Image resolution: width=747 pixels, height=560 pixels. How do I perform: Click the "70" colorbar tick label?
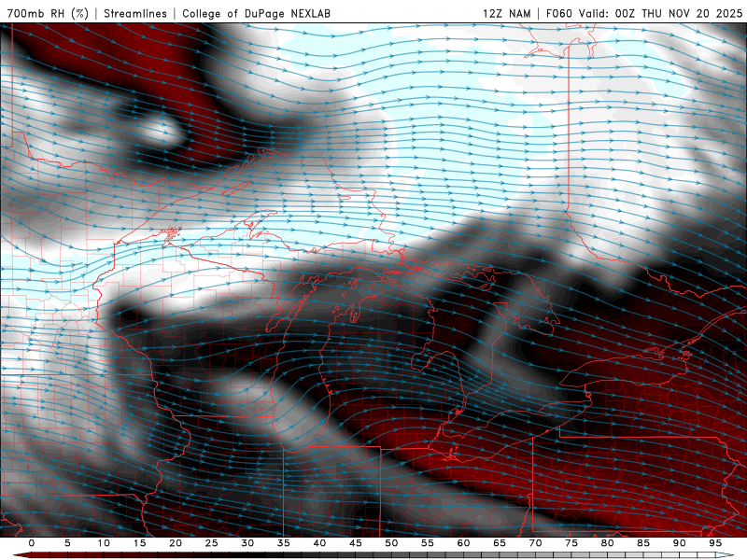[x=535, y=543]
